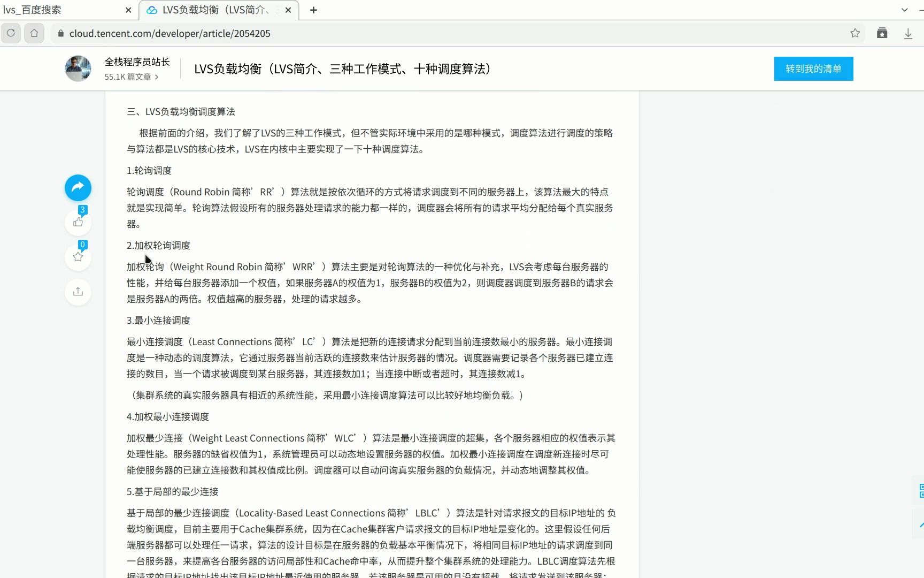Click the text Weight Least Connections 简称’WLC’
924x578 pixels.
pyautogui.click(x=274, y=438)
